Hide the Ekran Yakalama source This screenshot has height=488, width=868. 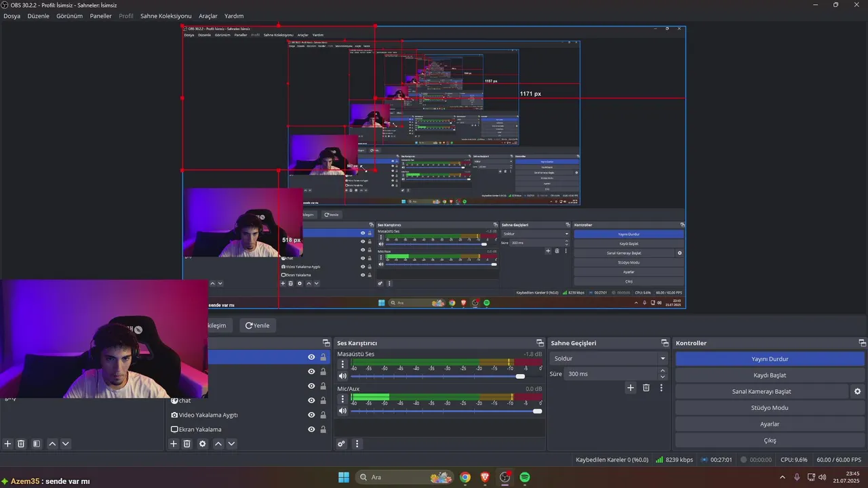click(311, 429)
